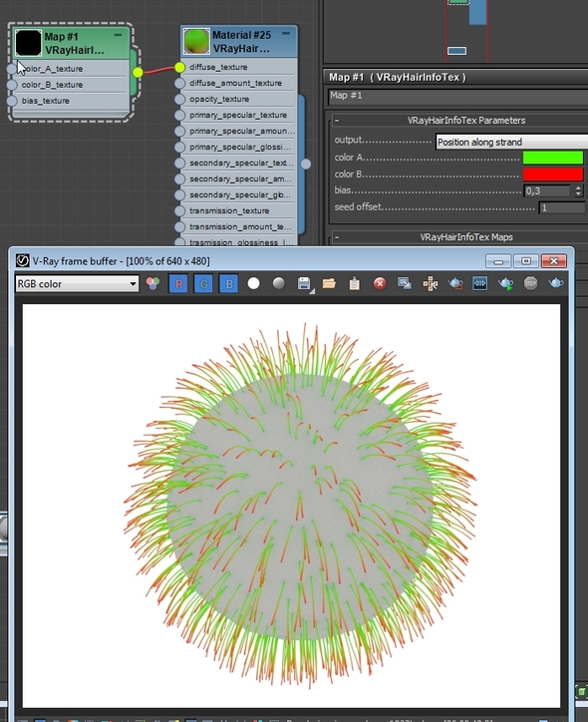Viewport: 588px width, 722px height.
Task: Collapse the VRayHairInfoTex Parameters rollout
Action: pos(337,121)
